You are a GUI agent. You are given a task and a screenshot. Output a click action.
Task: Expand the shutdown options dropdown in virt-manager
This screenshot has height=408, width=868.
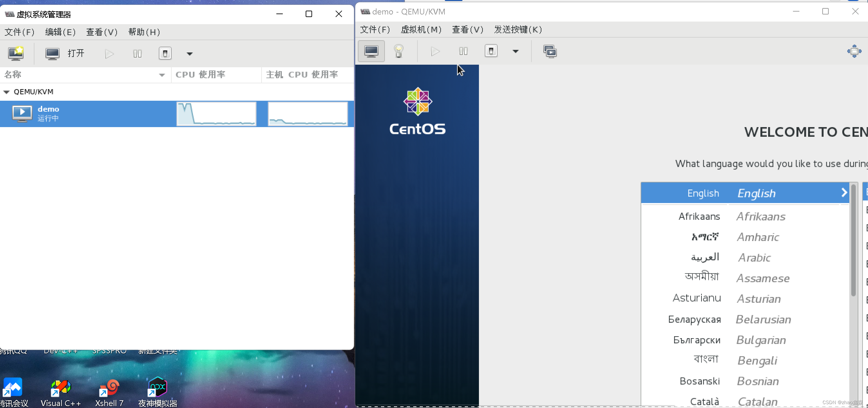click(x=190, y=53)
